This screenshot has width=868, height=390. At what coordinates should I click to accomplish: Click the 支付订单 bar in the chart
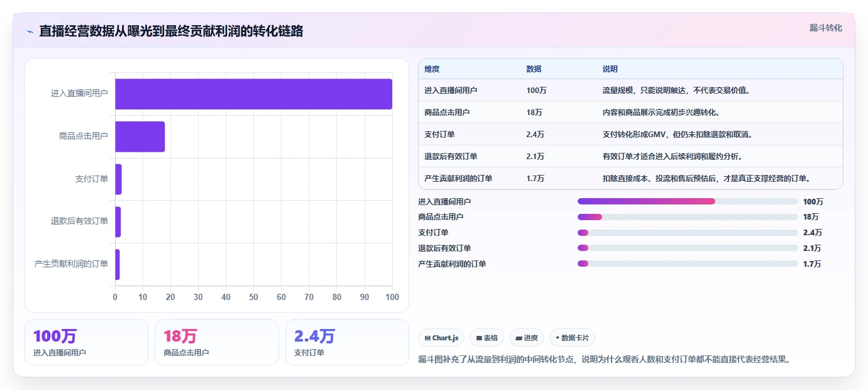coord(118,179)
